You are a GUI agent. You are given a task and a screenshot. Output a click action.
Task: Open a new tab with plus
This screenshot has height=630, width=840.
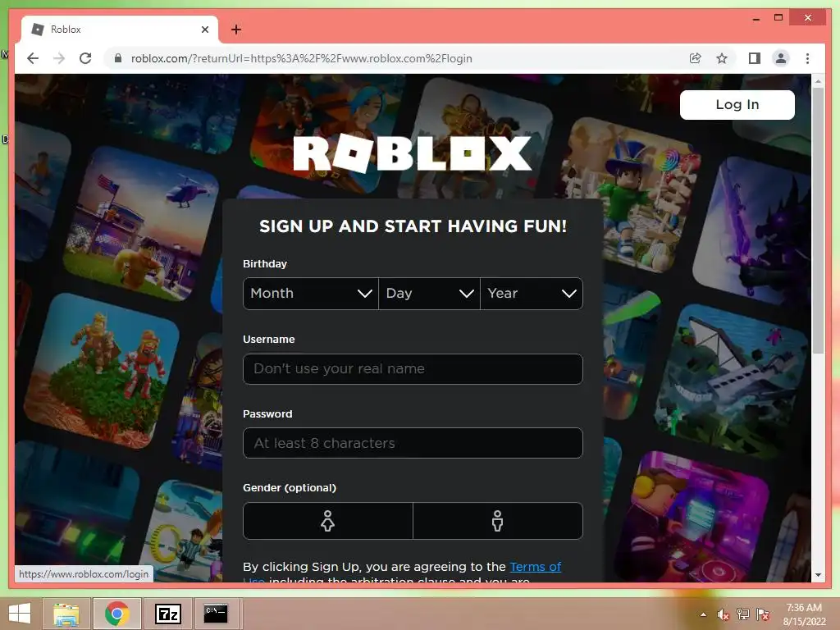(x=235, y=30)
